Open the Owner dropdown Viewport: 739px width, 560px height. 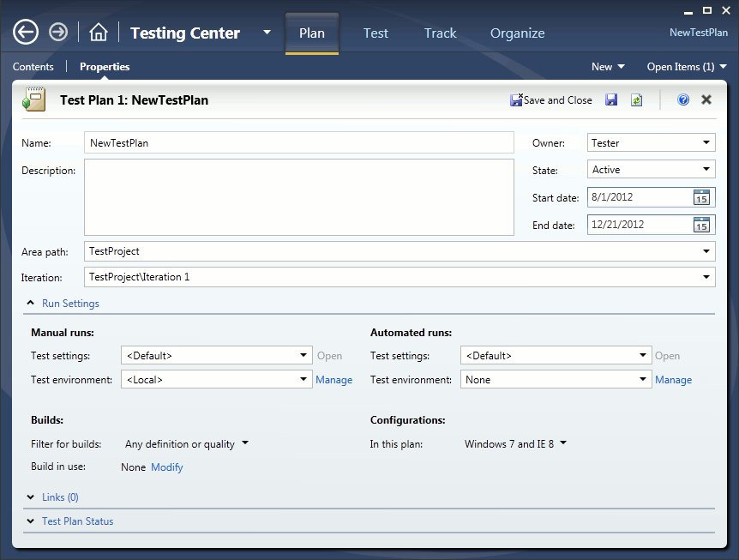point(651,143)
